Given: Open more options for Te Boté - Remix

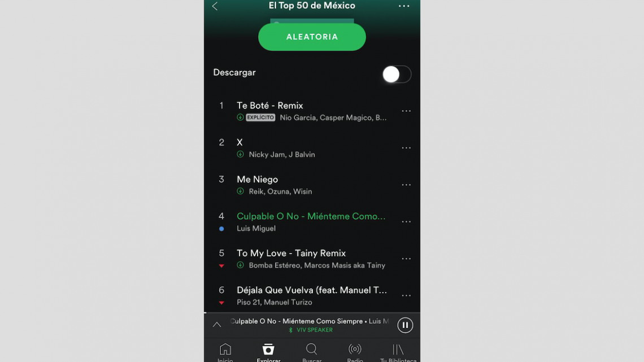Looking at the screenshot, I should click(406, 111).
